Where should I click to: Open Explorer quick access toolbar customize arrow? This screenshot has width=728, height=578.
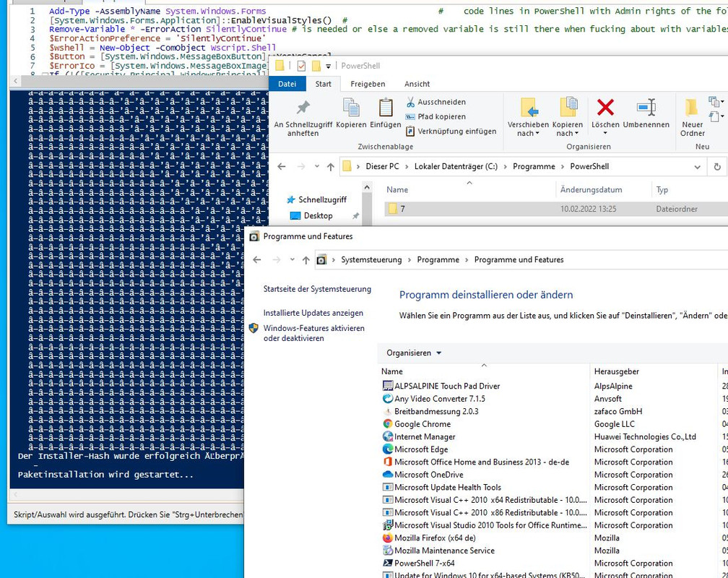[328, 66]
